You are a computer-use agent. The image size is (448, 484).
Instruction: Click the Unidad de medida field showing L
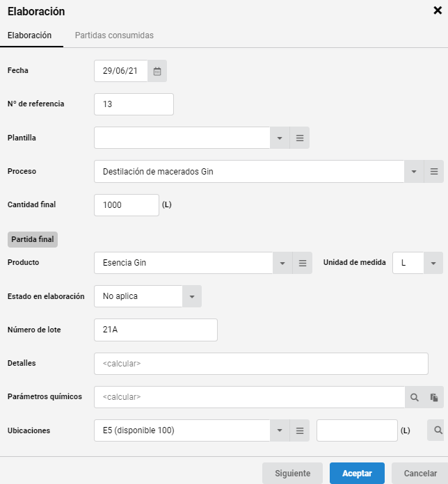[408, 263]
